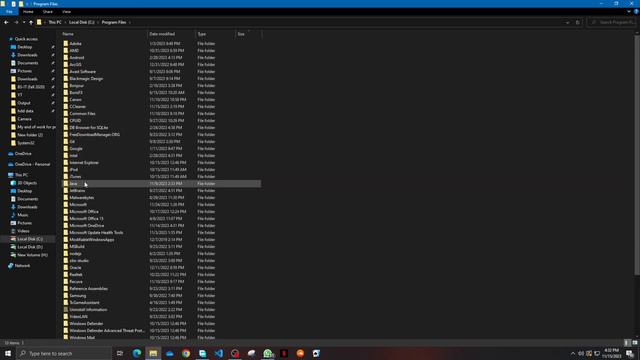Open pinned Documents under Quick access
Image resolution: width=640 pixels, height=360 pixels.
coord(27,63)
